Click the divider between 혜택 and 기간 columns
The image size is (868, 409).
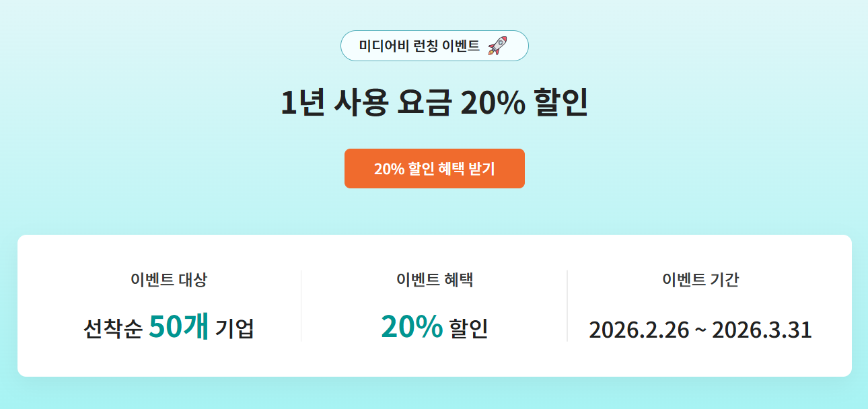point(567,306)
